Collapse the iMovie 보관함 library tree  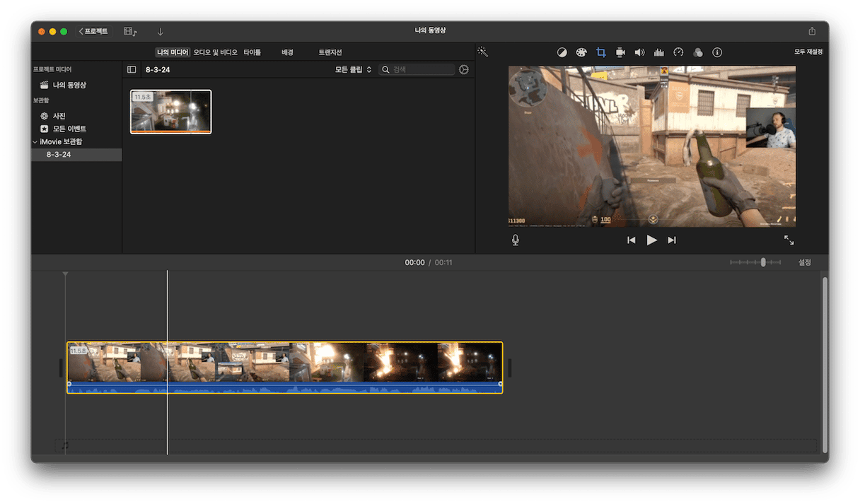click(x=35, y=142)
